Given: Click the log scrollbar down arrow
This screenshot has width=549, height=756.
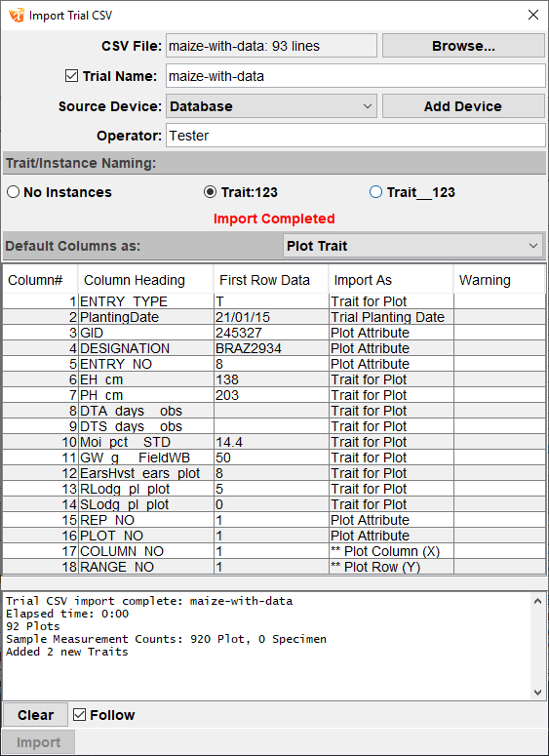Looking at the screenshot, I should (538, 693).
